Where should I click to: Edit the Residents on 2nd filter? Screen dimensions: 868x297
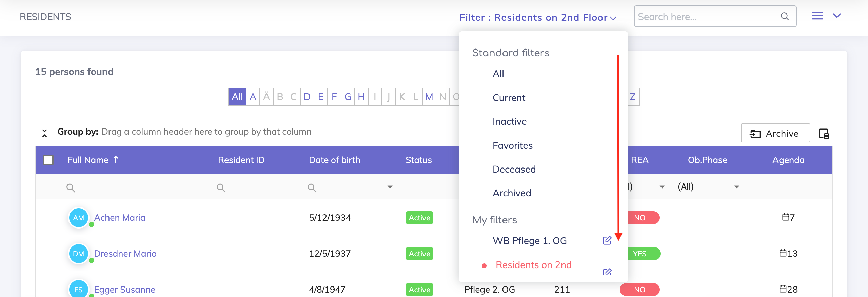[607, 272]
